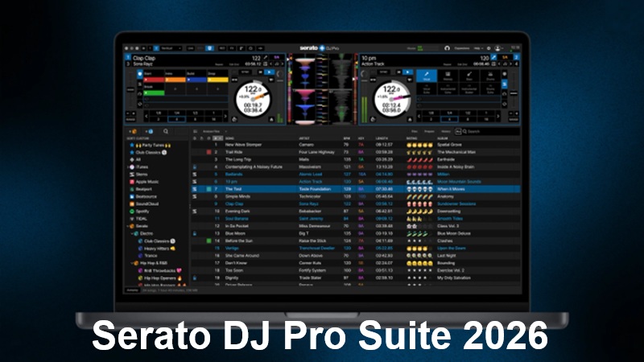Open the user profile icon
This screenshot has height=362, width=644.
pyautogui.click(x=497, y=48)
